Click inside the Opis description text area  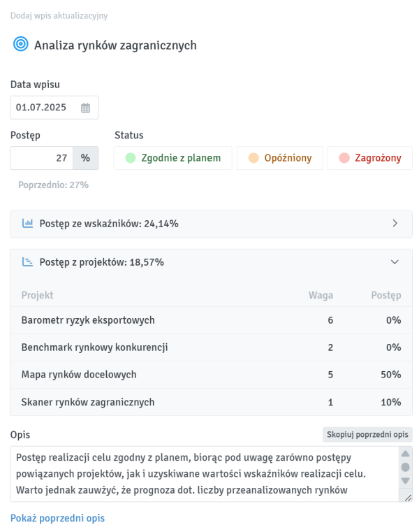coord(203,474)
